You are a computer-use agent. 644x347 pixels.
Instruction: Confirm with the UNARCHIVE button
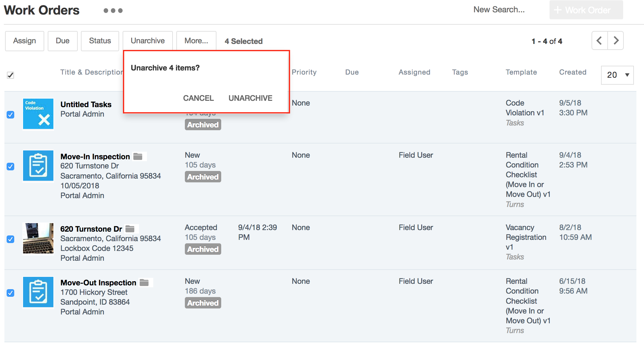(250, 98)
